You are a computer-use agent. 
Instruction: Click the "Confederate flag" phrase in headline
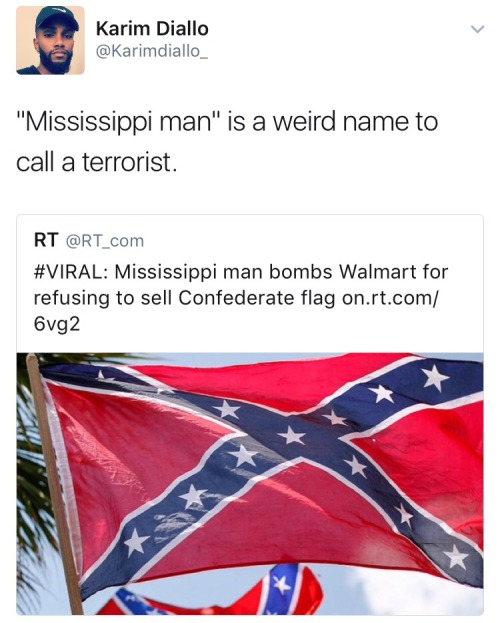coord(257,298)
